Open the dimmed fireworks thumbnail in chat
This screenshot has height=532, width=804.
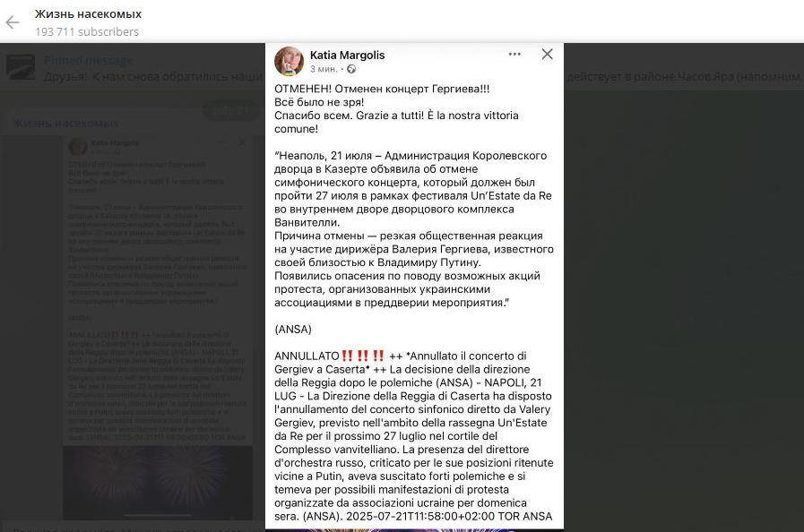(x=158, y=482)
